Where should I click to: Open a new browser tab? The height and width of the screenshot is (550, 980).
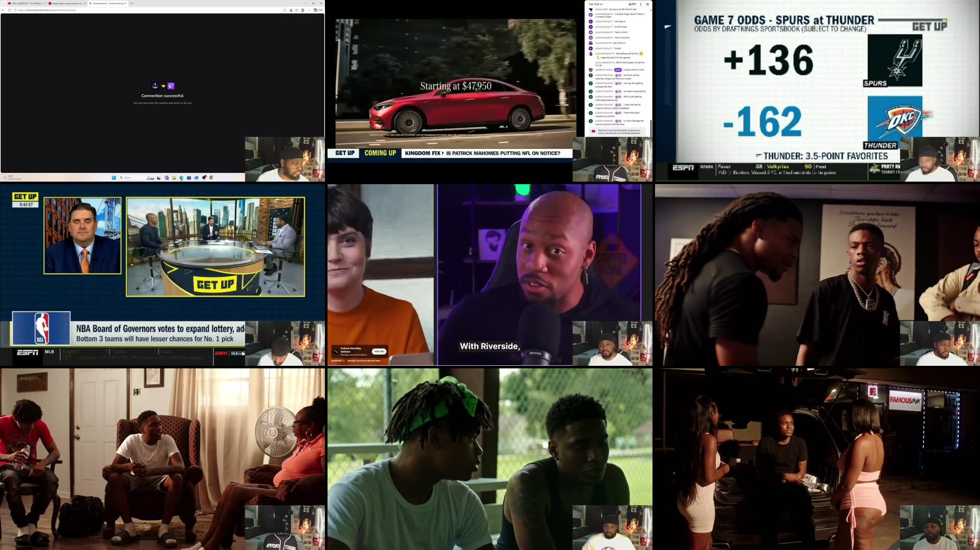click(x=132, y=4)
